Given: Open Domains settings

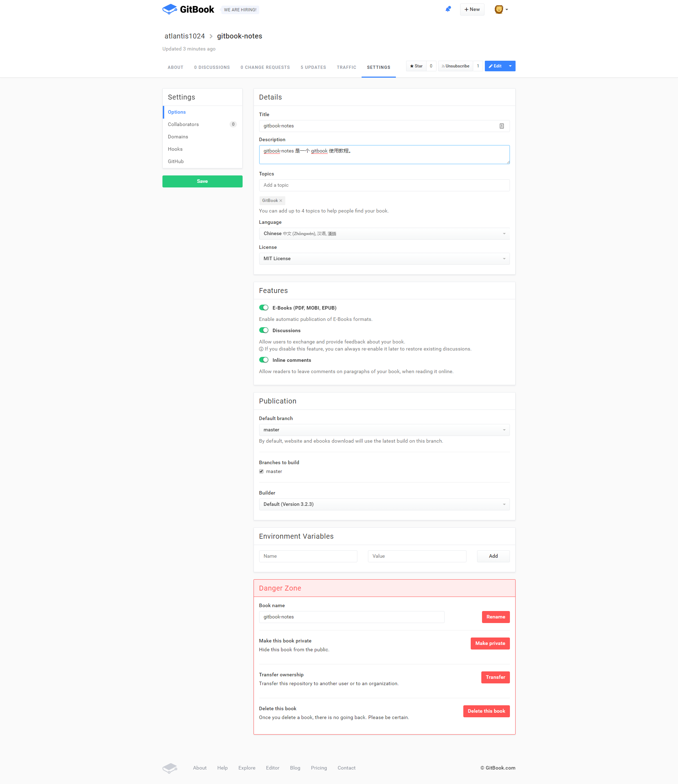Looking at the screenshot, I should [203, 137].
